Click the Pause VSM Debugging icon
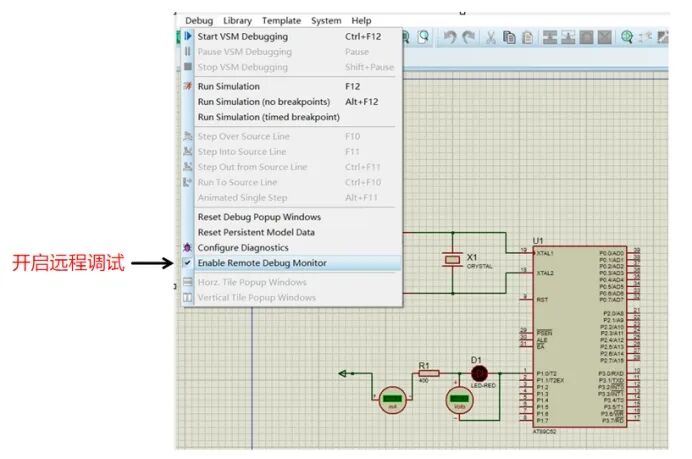The width and height of the screenshot is (692, 459). click(188, 52)
